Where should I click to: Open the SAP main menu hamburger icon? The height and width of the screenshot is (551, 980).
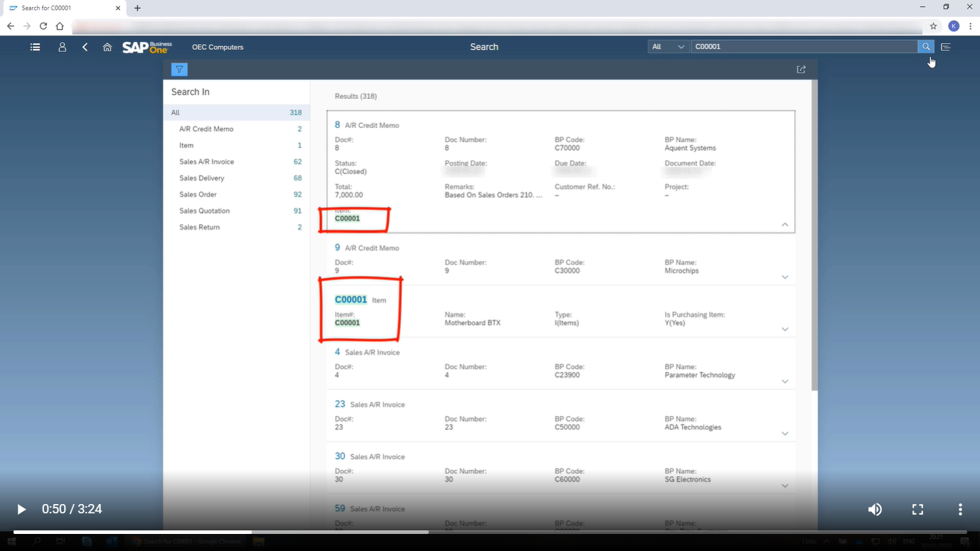point(35,47)
